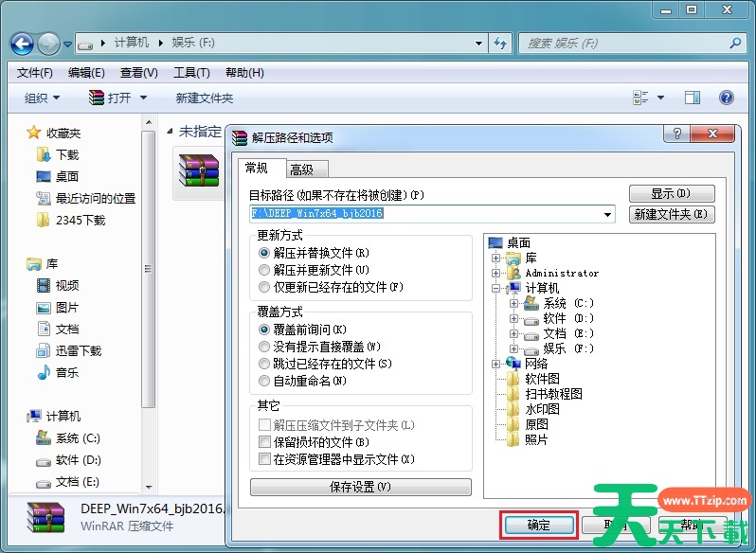Choose 自动重命名 overwrite mode
The width and height of the screenshot is (756, 553).
264,381
